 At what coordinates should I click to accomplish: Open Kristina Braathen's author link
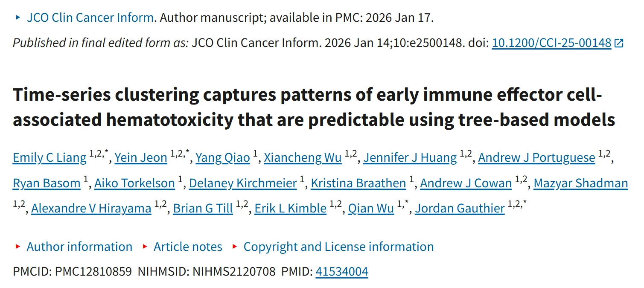pos(358,183)
